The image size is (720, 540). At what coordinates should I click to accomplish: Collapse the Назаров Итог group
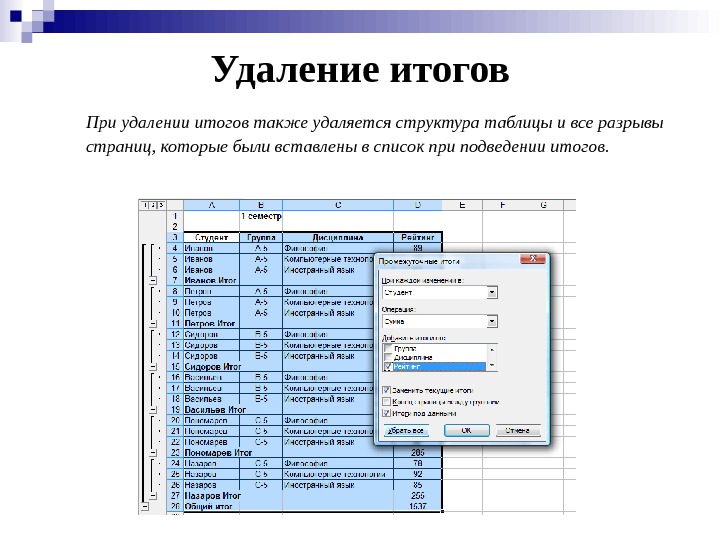153,496
